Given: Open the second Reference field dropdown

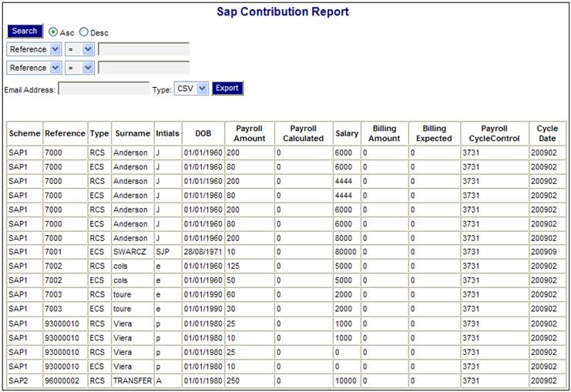Looking at the screenshot, I should 34,68.
